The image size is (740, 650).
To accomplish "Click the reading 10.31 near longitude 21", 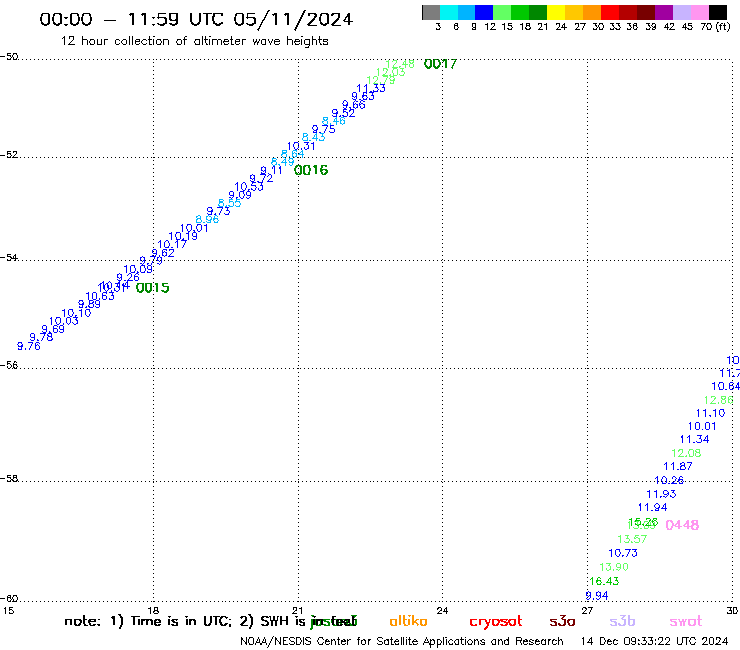I will pyautogui.click(x=301, y=146).
